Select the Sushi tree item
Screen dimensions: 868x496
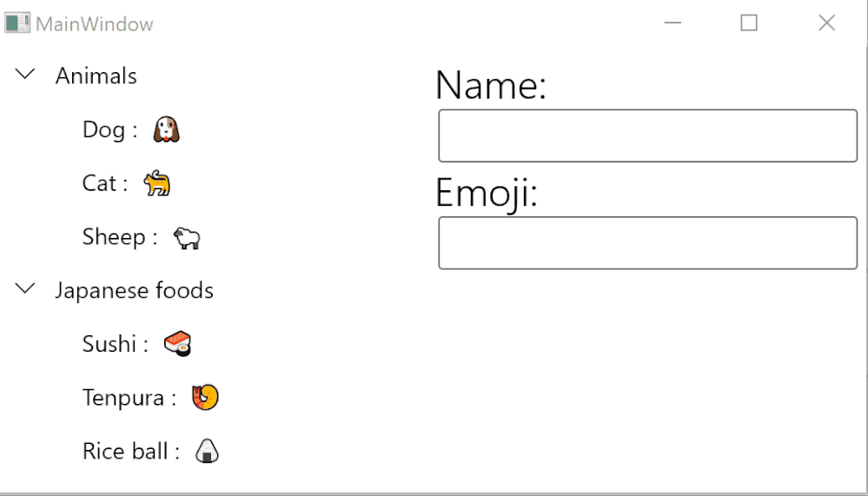109,344
